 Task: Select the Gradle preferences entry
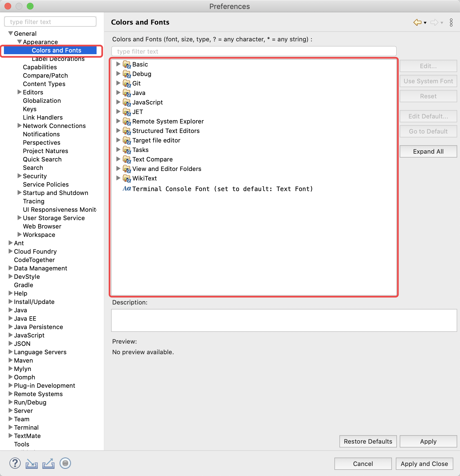click(23, 285)
